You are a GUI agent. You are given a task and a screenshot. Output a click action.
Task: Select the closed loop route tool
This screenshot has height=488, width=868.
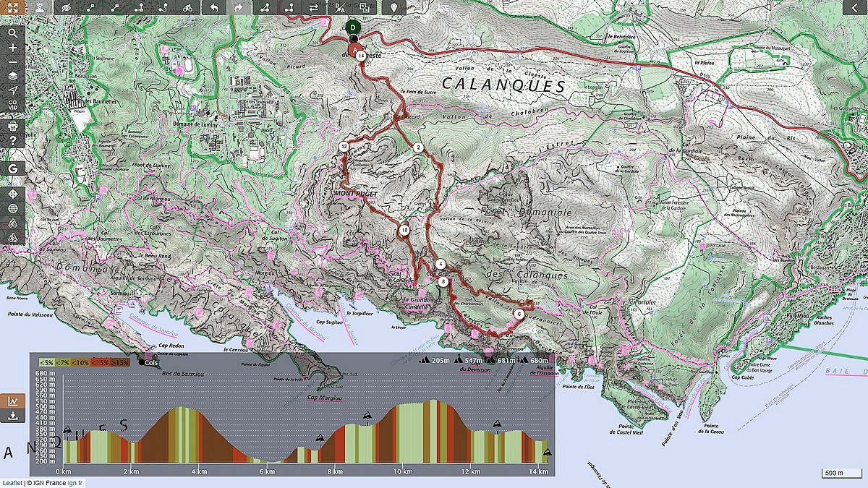pyautogui.click(x=265, y=8)
